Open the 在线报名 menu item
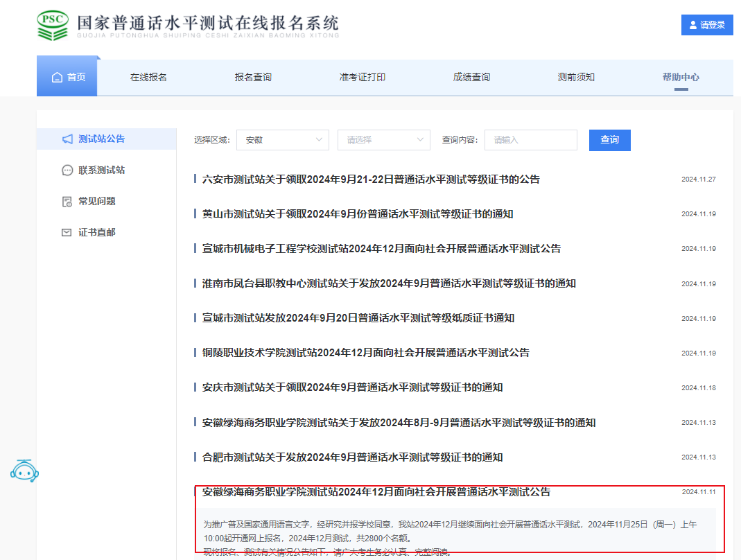Image resolution: width=741 pixels, height=560 pixels. coord(148,78)
